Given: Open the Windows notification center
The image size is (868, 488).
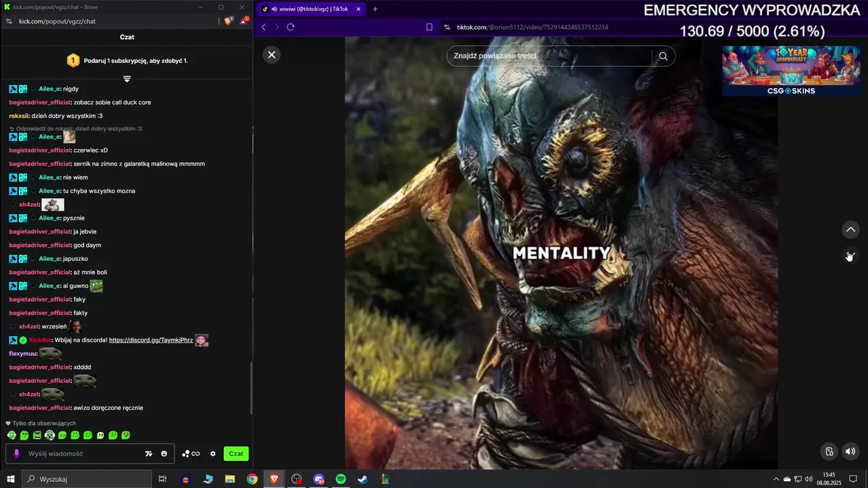Looking at the screenshot, I should click(853, 479).
